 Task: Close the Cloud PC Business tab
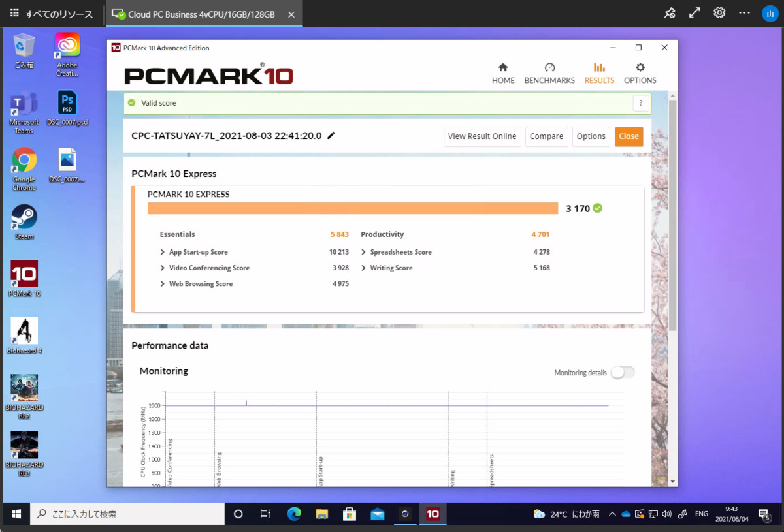coord(291,14)
